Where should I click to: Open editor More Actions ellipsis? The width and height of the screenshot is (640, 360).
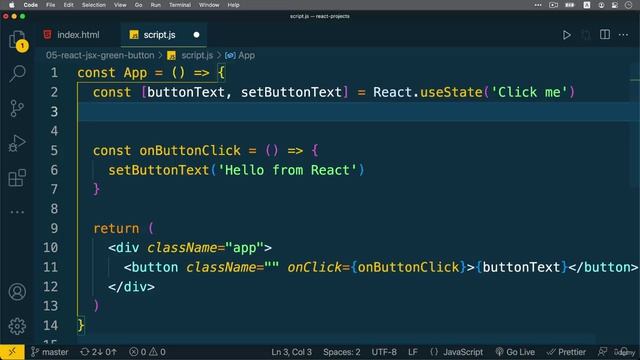(623, 35)
